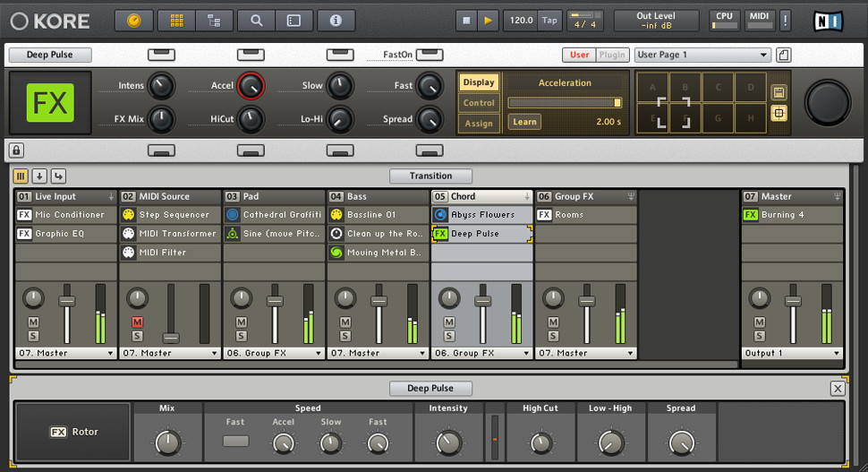This screenshot has height=472, width=868.
Task: Click the Step Sequencer module icon
Action: pos(129,215)
